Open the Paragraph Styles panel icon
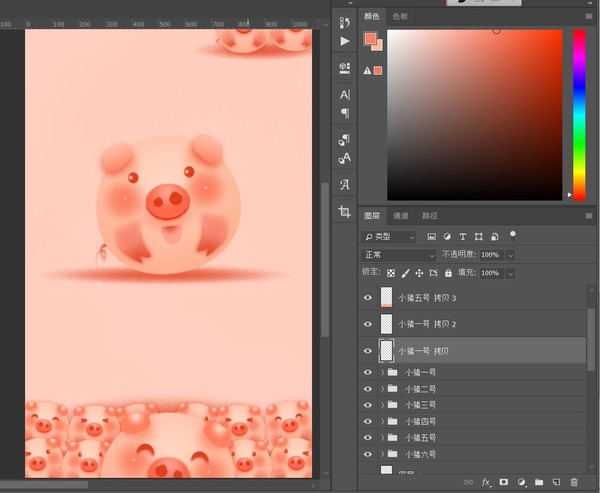Viewport: 600px width, 493px height. (344, 140)
